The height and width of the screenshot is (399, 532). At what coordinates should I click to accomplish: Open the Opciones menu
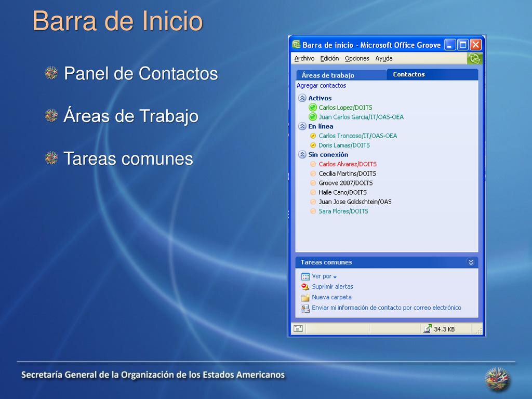(x=357, y=58)
